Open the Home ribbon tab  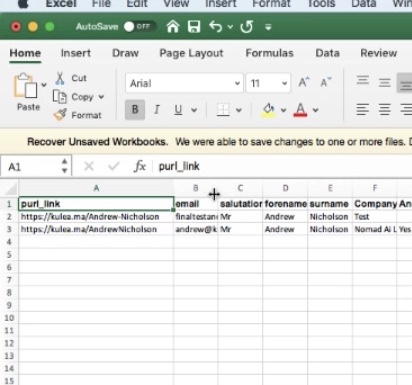click(25, 53)
